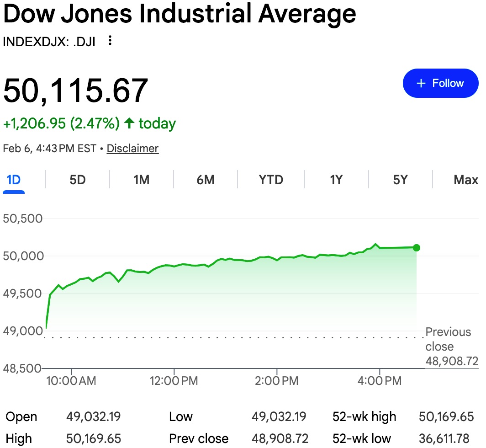
Task: Click the Dow Jones Industrial Average title
Action: pos(179,14)
